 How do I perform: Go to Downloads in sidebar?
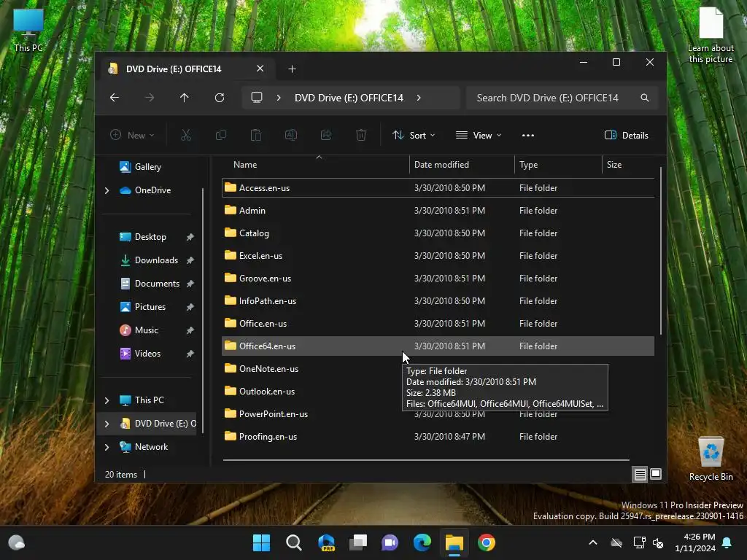(156, 260)
